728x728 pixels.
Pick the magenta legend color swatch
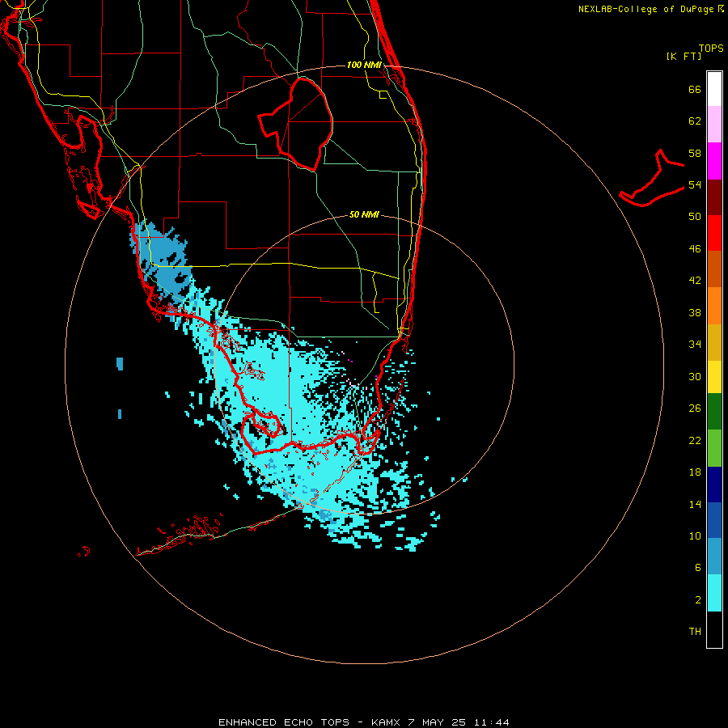point(714,161)
